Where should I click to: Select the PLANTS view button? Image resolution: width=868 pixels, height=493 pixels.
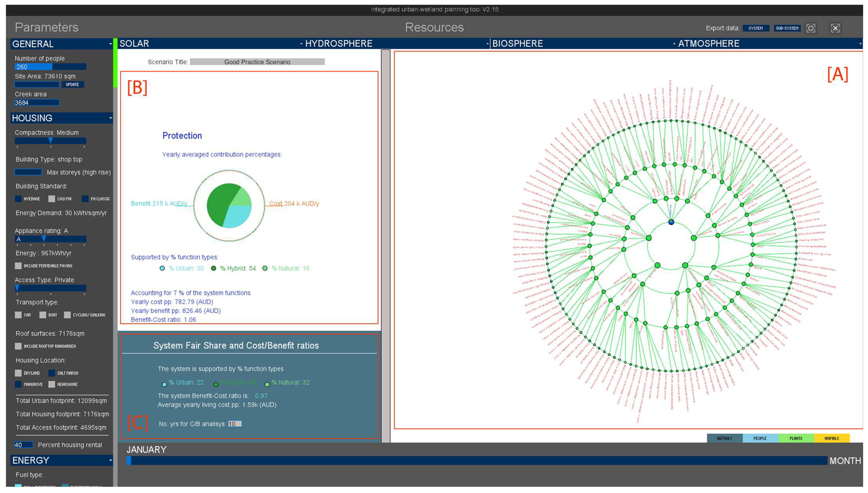click(x=796, y=438)
